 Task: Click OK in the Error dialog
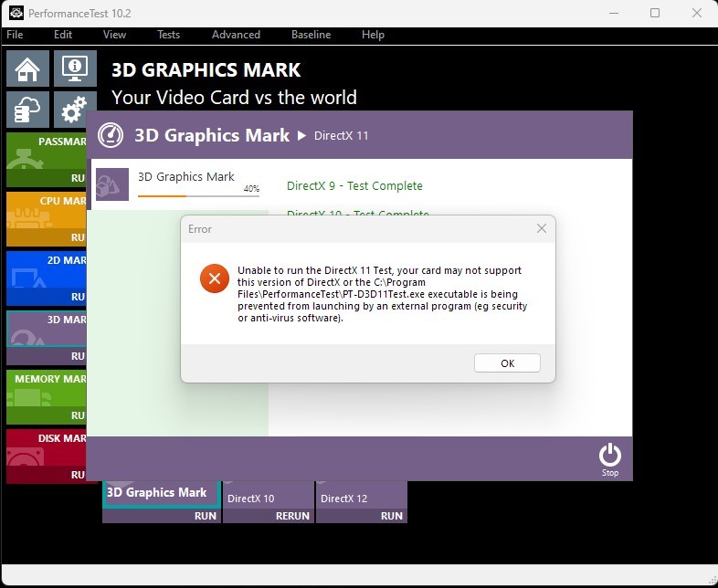507,362
